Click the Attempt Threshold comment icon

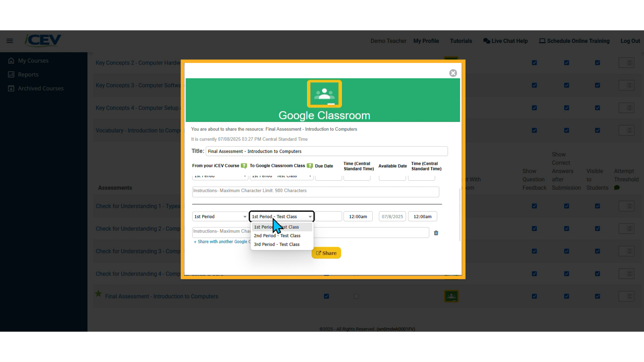(617, 188)
